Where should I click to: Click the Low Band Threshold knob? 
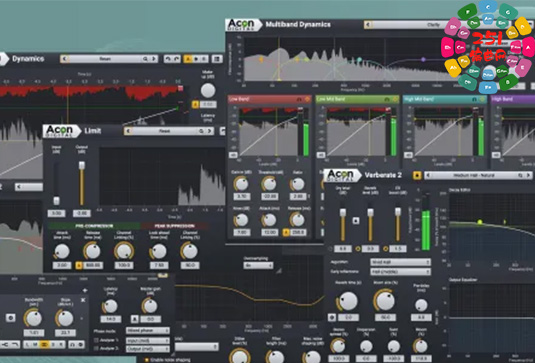click(270, 184)
